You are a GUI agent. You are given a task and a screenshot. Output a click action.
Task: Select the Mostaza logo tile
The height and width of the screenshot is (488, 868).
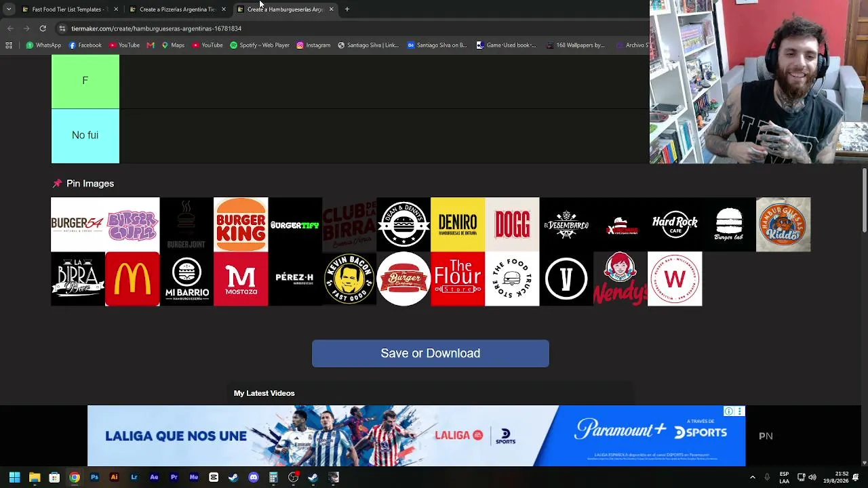coord(241,279)
